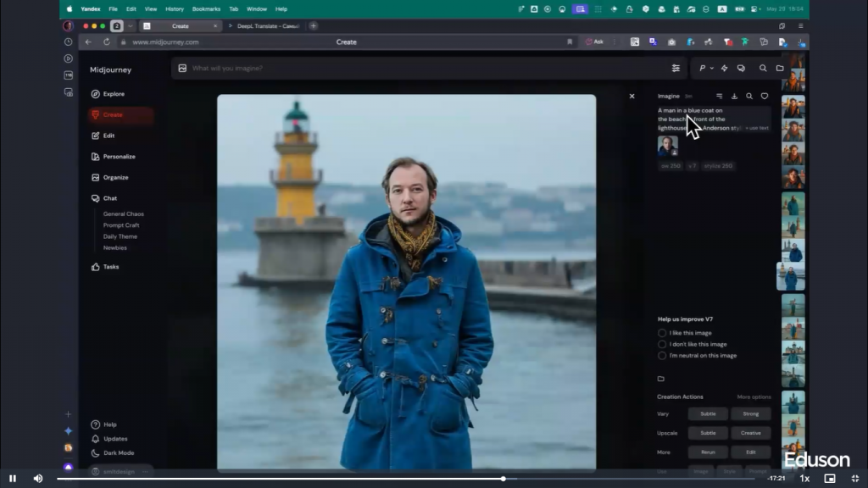This screenshot has width=868, height=488.
Task: Click the video progress bar scrubber
Action: click(x=504, y=479)
